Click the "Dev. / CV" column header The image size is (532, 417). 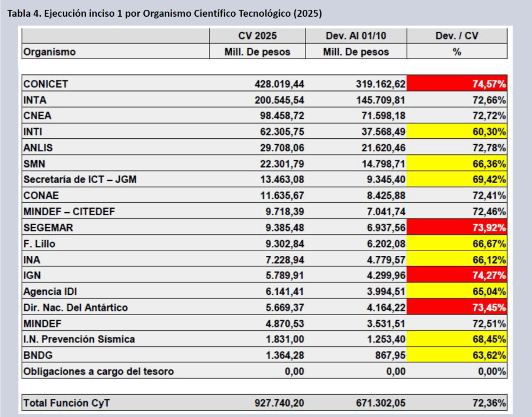tap(457, 36)
